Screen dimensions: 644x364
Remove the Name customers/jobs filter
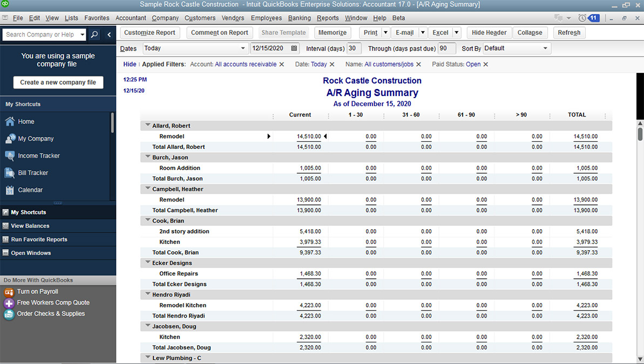(418, 64)
